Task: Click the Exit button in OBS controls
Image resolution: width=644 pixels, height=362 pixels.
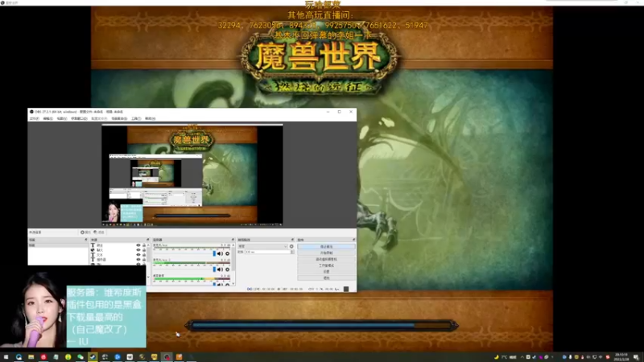Action: [x=326, y=278]
